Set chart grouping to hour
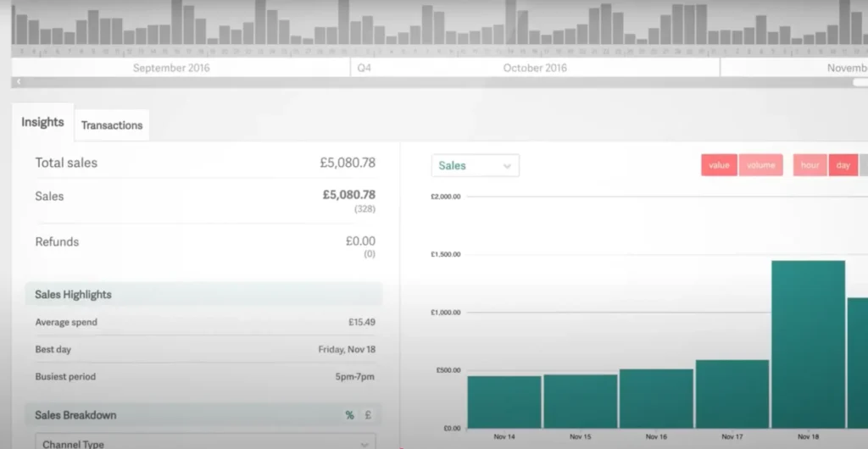 pos(810,165)
